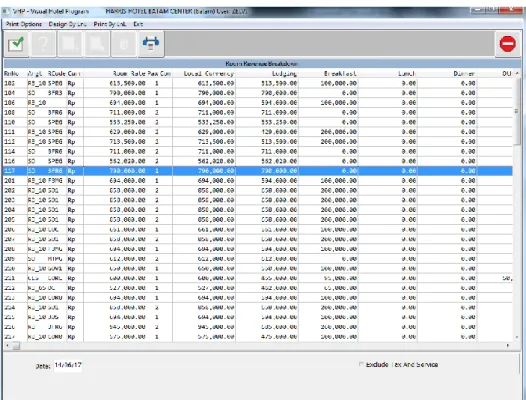
Task: Enable Exclude Tax And Service checkbox
Action: click(361, 364)
